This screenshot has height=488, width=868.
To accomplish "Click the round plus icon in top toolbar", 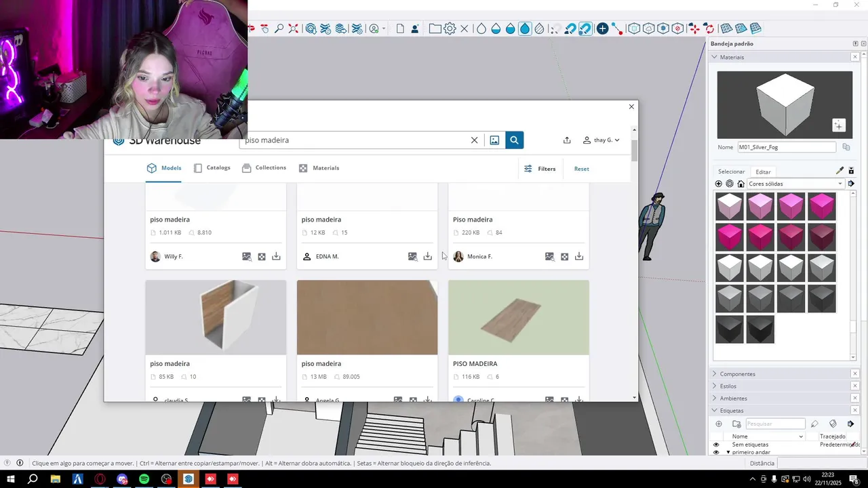I will pyautogui.click(x=602, y=28).
